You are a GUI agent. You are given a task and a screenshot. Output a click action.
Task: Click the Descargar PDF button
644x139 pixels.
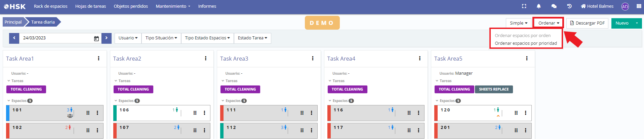pyautogui.click(x=587, y=23)
